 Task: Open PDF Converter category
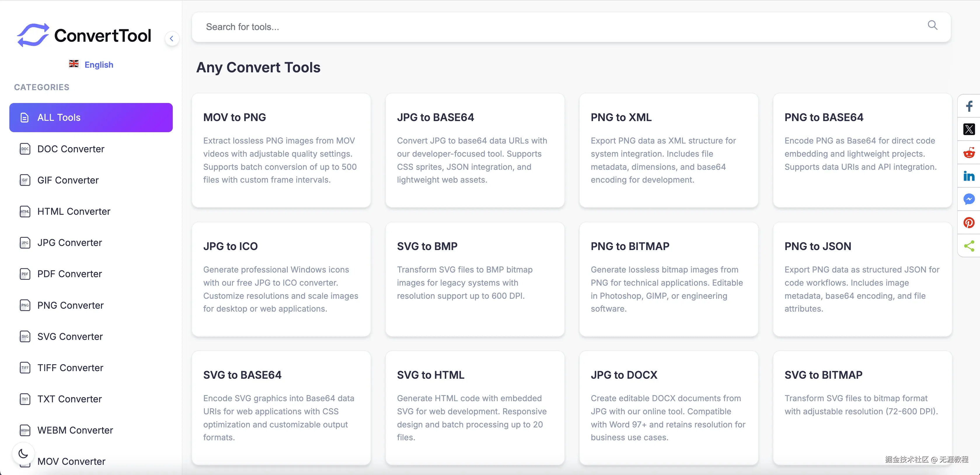[x=69, y=274]
